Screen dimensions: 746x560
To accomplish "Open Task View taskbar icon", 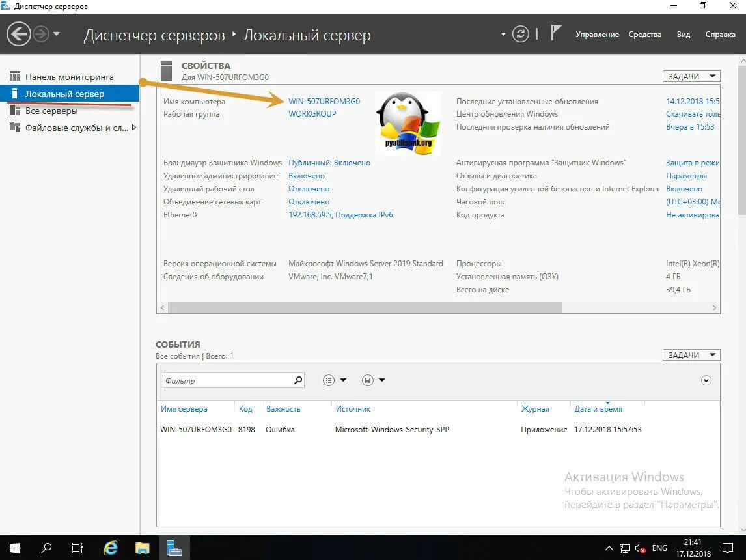I will (77, 548).
